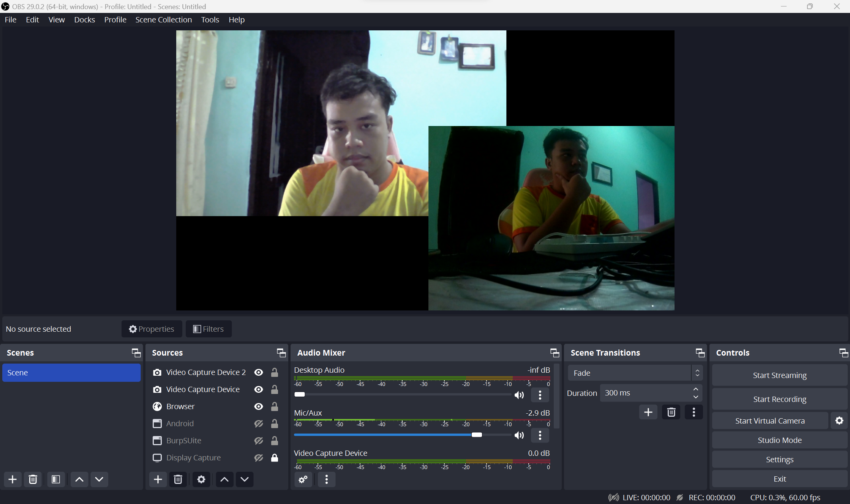The height and width of the screenshot is (504, 850).
Task: Open Settings from Controls panel
Action: click(x=780, y=460)
